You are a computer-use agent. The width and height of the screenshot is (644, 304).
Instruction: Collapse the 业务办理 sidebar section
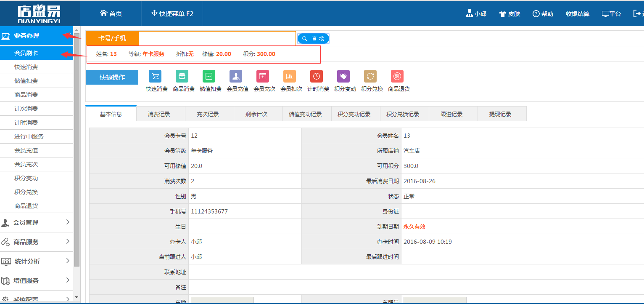tap(37, 36)
